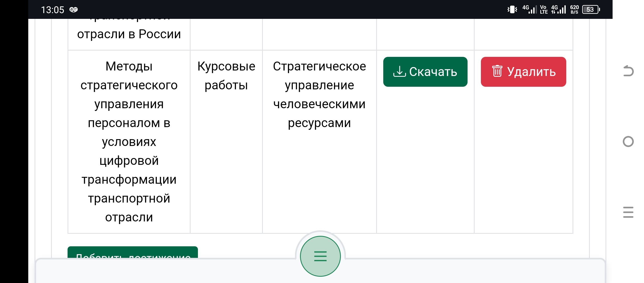The height and width of the screenshot is (283, 644).
Task: Tap the battery indicator in the status bar
Action: 591,10
